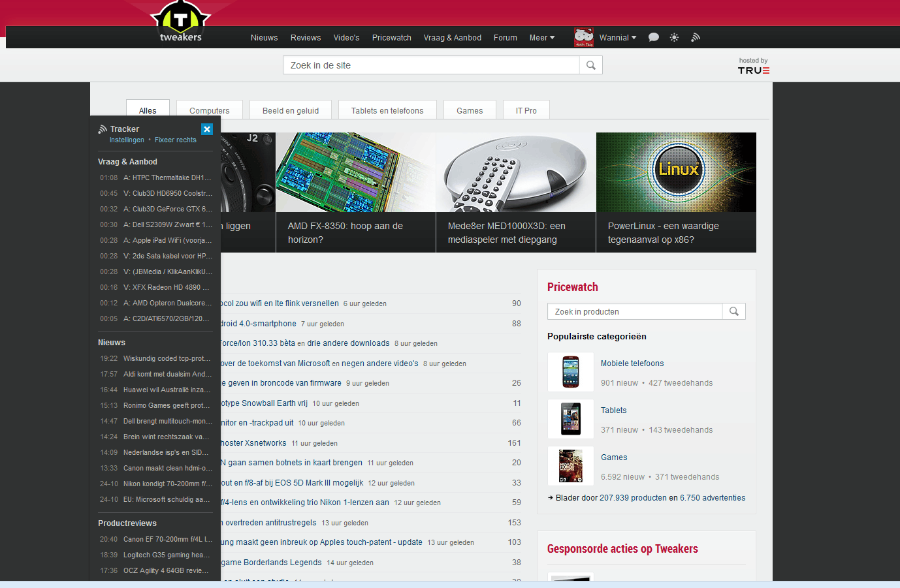This screenshot has width=900, height=588.
Task: Open the 'hoster Xsnetworks' news headline
Action: (253, 443)
